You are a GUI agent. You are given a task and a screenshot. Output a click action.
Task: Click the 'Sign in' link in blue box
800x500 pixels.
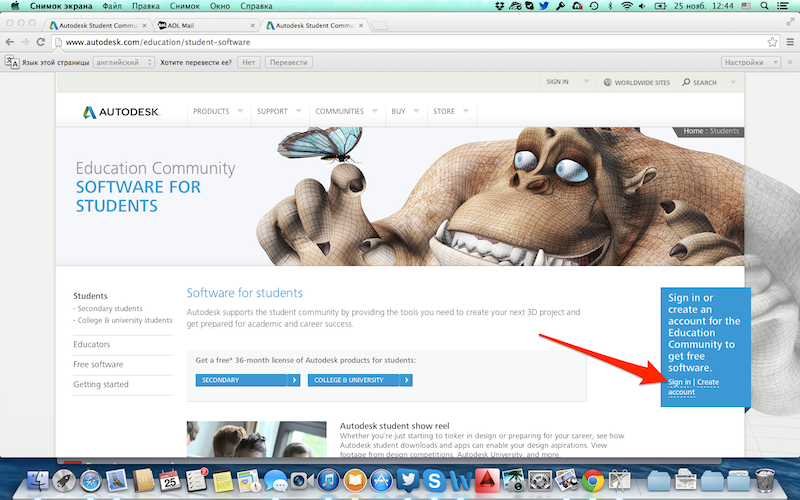679,382
